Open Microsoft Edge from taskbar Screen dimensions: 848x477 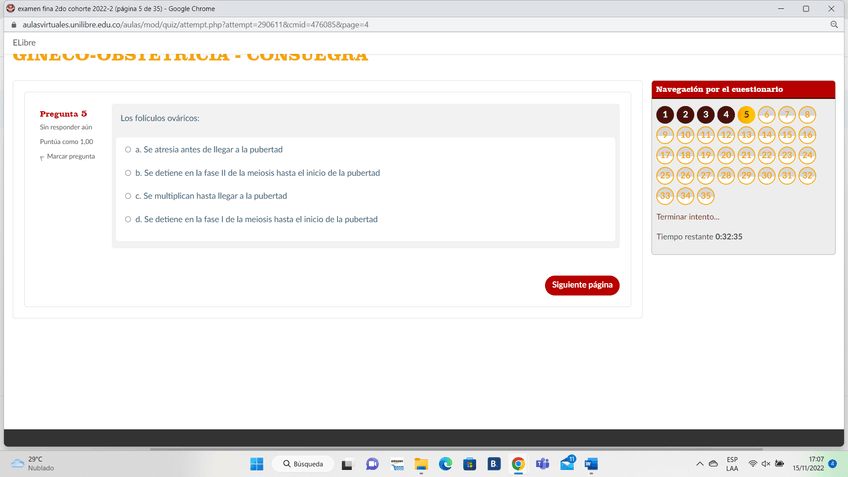tap(445, 464)
